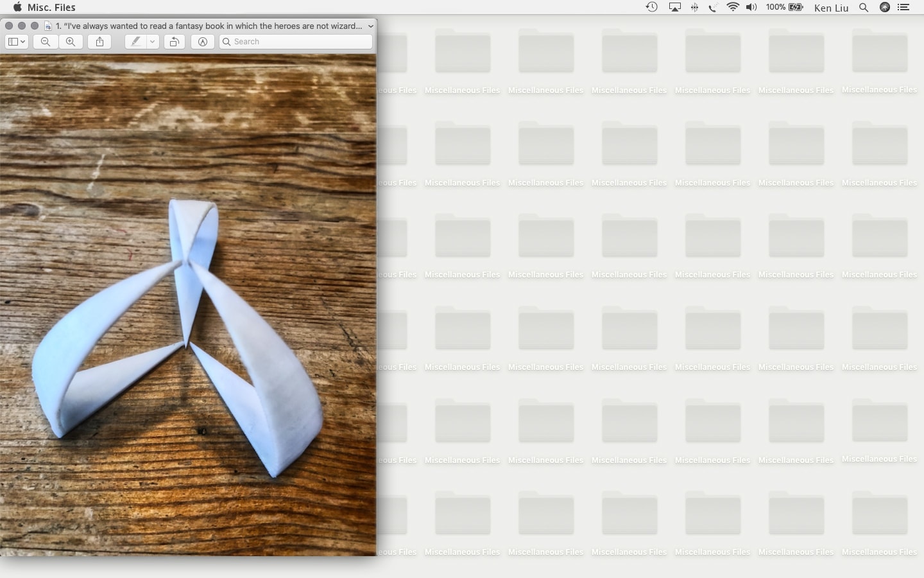Click the volume speaker icon
924x578 pixels.
(751, 7)
